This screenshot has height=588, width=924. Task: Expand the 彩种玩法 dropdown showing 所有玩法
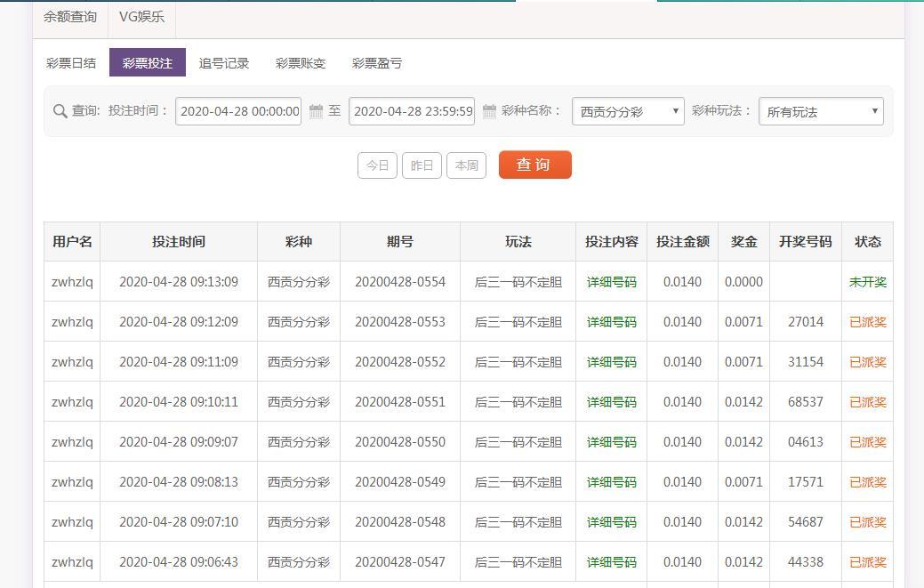[820, 111]
